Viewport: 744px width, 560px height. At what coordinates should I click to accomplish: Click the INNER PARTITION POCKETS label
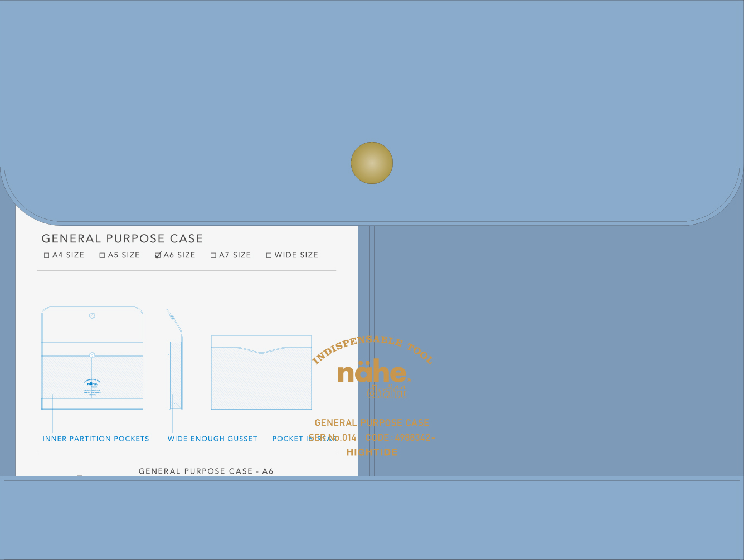point(96,439)
